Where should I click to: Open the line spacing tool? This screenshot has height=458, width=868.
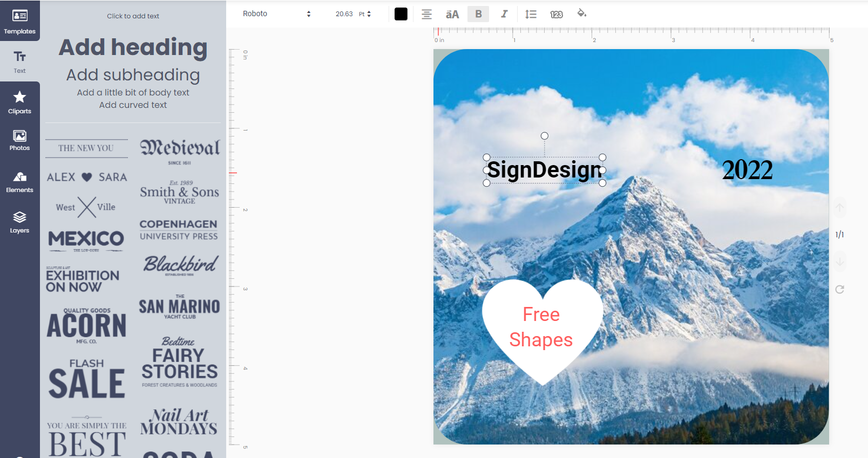[x=531, y=14]
